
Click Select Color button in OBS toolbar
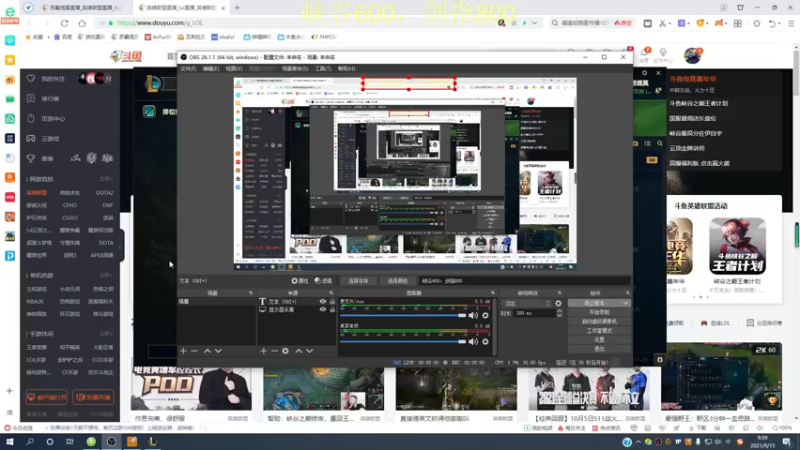397,281
